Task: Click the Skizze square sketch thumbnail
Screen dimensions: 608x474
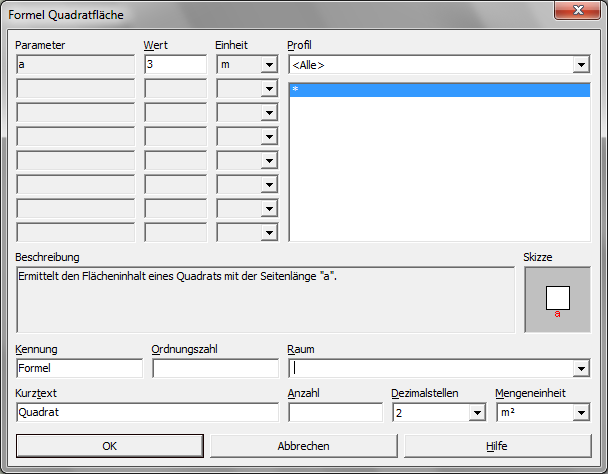Action: [x=558, y=299]
